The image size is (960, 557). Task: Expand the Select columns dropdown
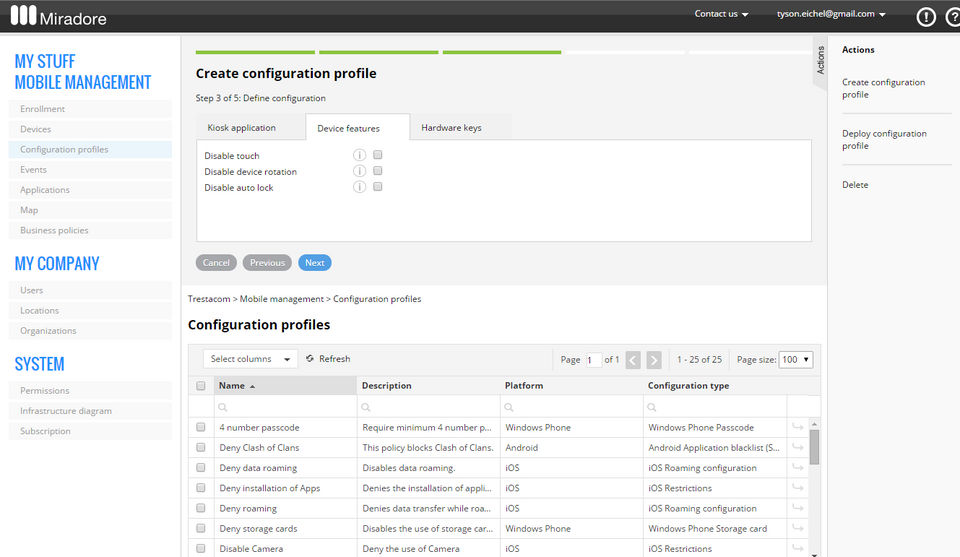[x=250, y=359]
